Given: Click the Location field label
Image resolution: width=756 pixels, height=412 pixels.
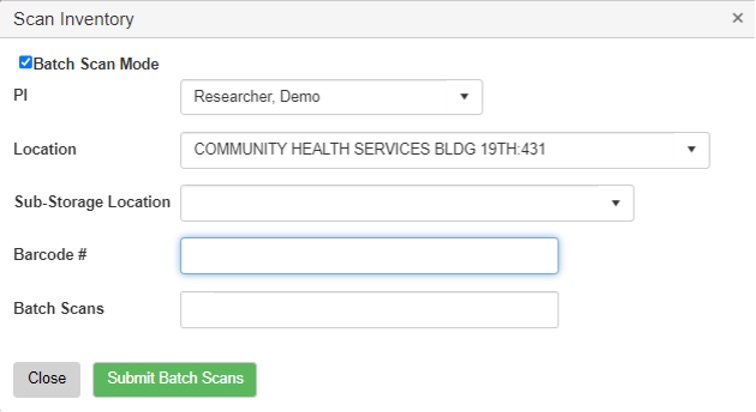Looking at the screenshot, I should tap(44, 149).
